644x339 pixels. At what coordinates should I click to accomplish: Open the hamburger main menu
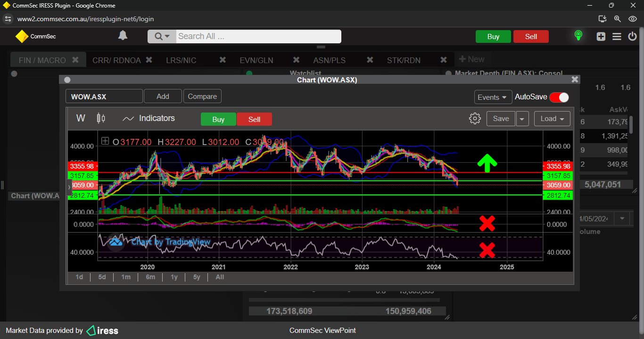(617, 37)
